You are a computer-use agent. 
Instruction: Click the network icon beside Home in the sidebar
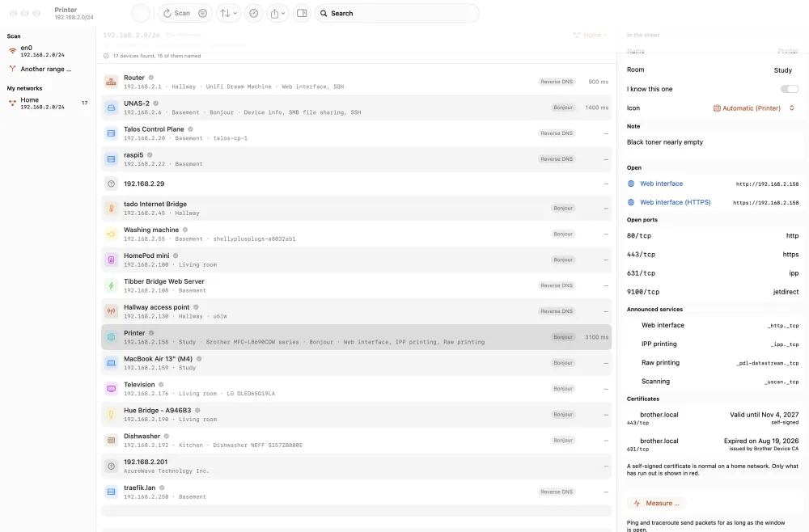pyautogui.click(x=12, y=103)
